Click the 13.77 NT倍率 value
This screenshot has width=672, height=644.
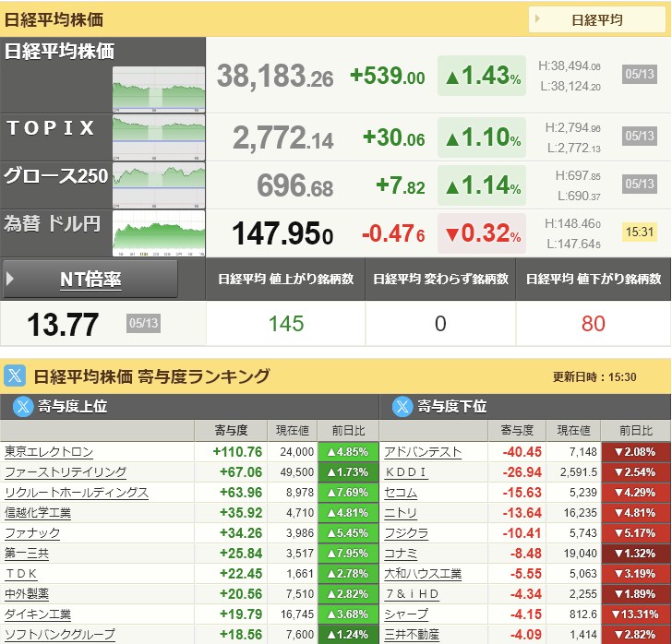point(63,325)
